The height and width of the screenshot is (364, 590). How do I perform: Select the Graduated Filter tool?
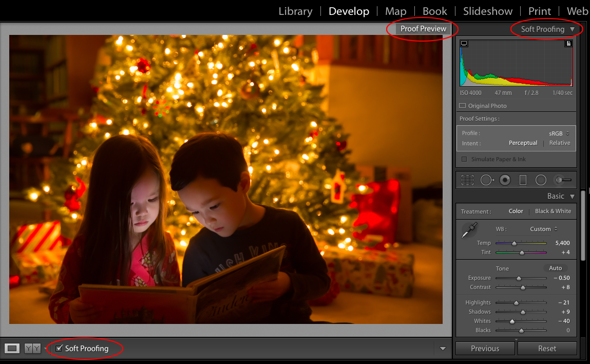pos(523,180)
